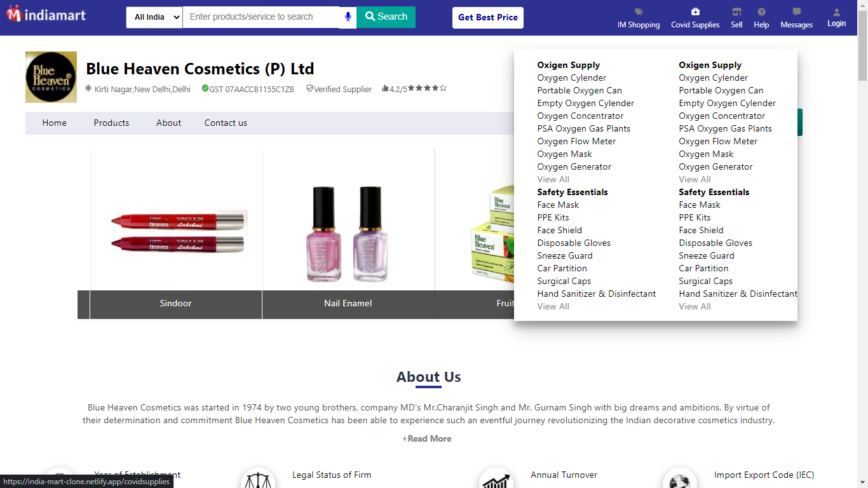Click the Blue Heaven company logo
Screen dimensions: 868x488
(x=51, y=78)
